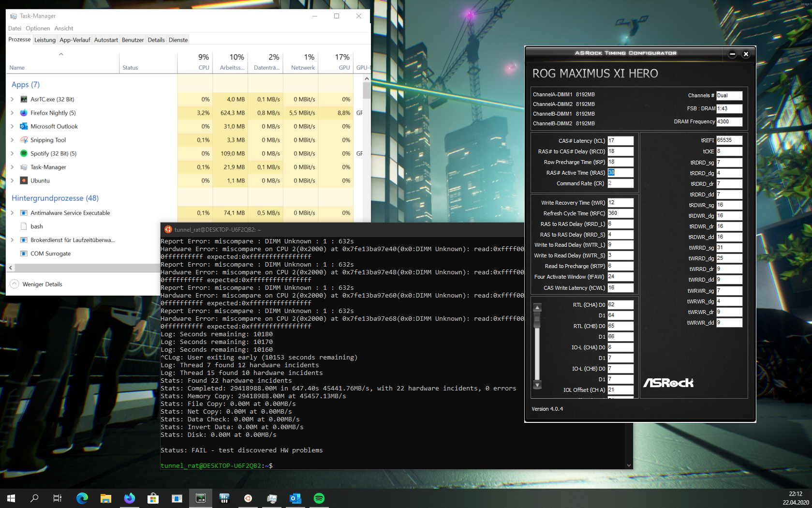Expand the Spotify (32 Bit) process group

(13, 153)
